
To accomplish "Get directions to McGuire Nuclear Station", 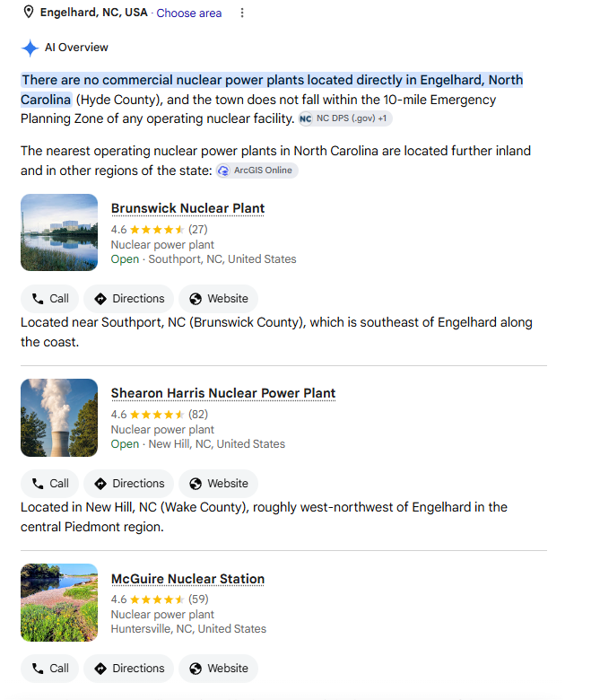I will [x=128, y=669].
